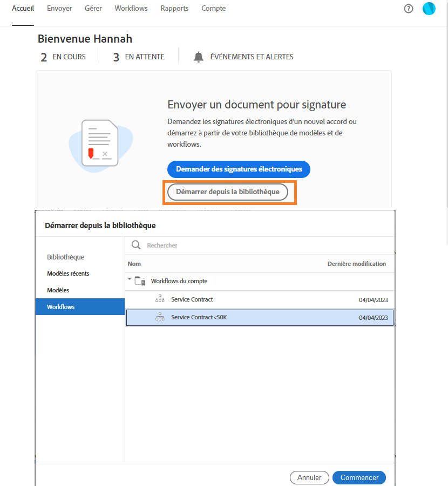Click the Workflows du compte folder label

(179, 281)
